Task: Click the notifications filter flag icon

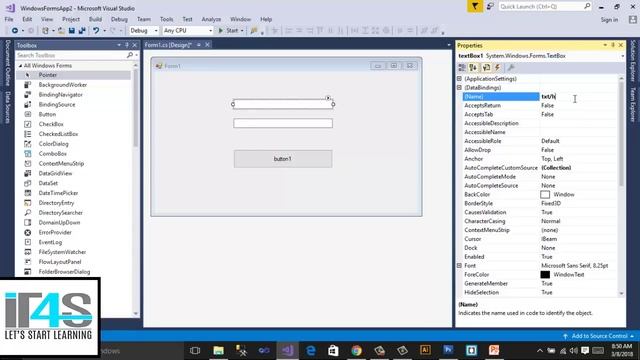Action: pos(475,6)
